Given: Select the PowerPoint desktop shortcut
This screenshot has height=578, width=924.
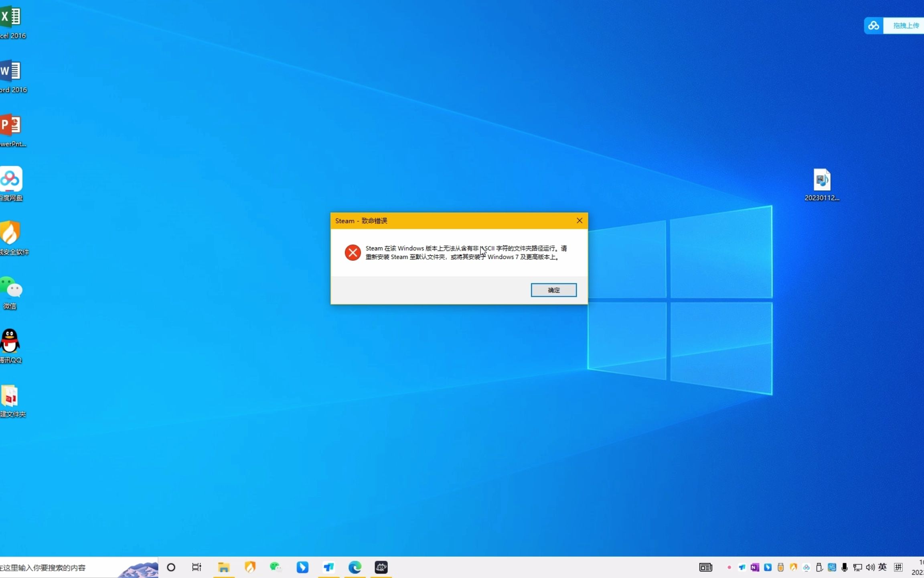Looking at the screenshot, I should (11, 130).
